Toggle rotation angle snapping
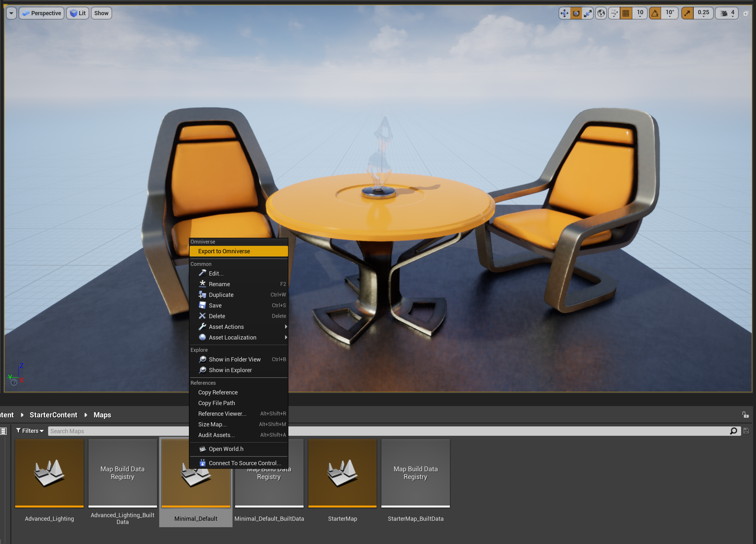This screenshot has height=544, width=756. [655, 13]
